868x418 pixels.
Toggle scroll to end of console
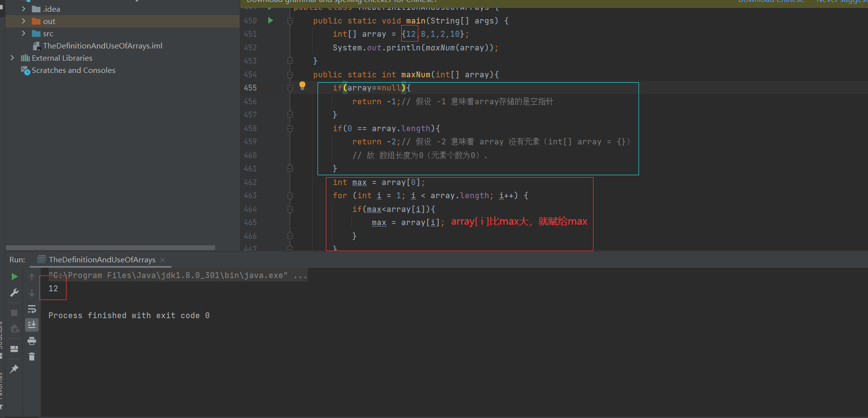(x=32, y=325)
